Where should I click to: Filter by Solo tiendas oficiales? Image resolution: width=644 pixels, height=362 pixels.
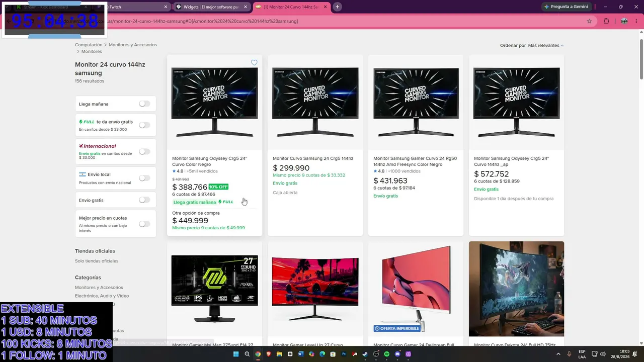[x=97, y=261]
